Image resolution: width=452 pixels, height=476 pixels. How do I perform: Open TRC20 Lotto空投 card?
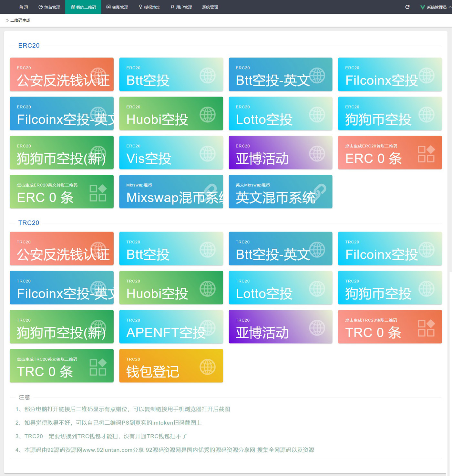pyautogui.click(x=281, y=287)
